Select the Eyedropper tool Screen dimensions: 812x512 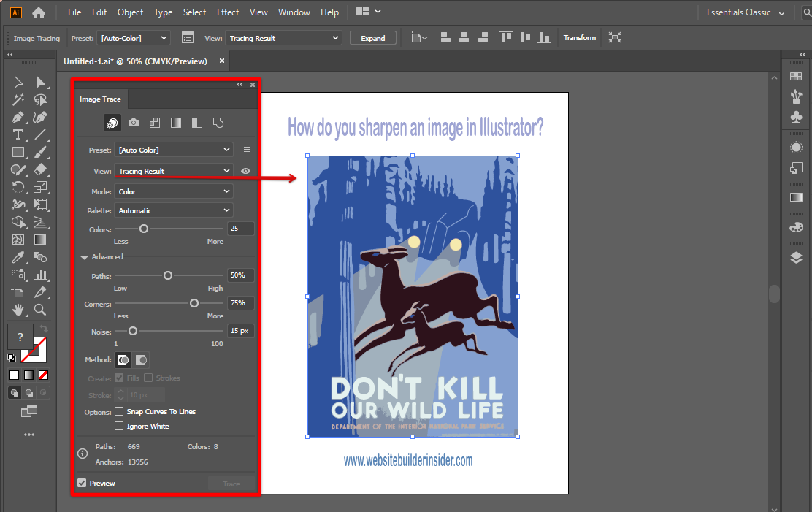tap(18, 257)
